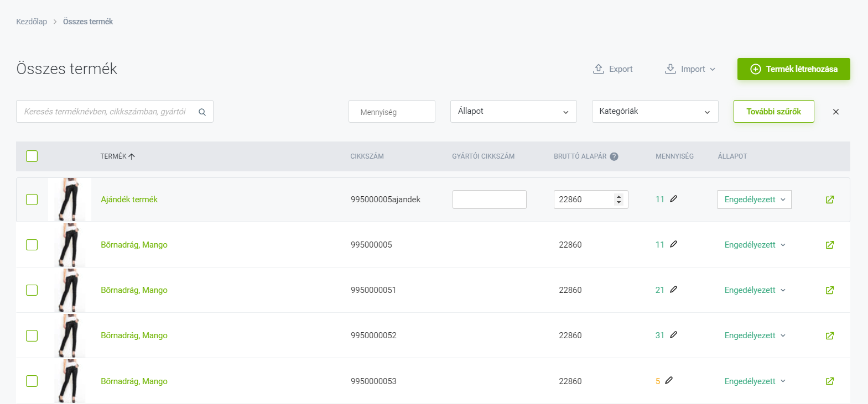Expand the Import dropdown menu

pos(690,69)
